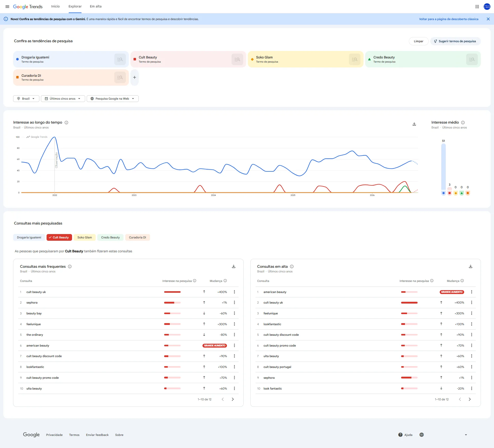Screen dimensions: 494x448
Task: Open search details for Soko Glam
Action: coord(355,59)
